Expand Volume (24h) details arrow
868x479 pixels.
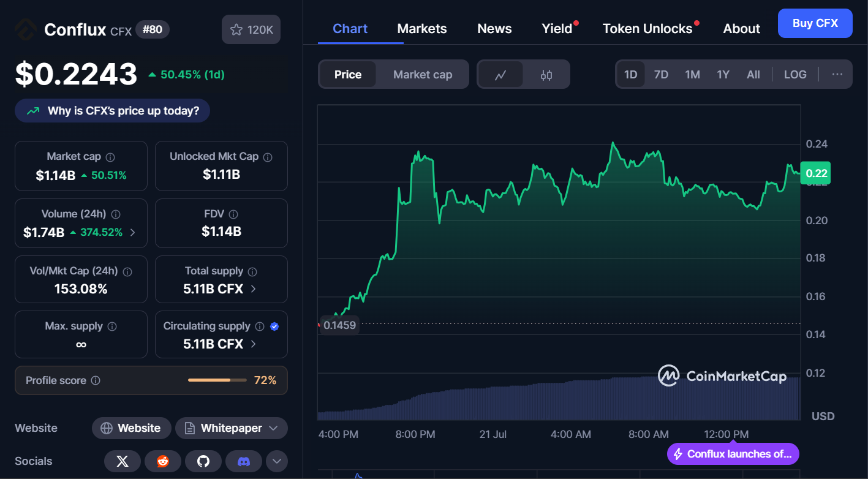click(x=133, y=233)
